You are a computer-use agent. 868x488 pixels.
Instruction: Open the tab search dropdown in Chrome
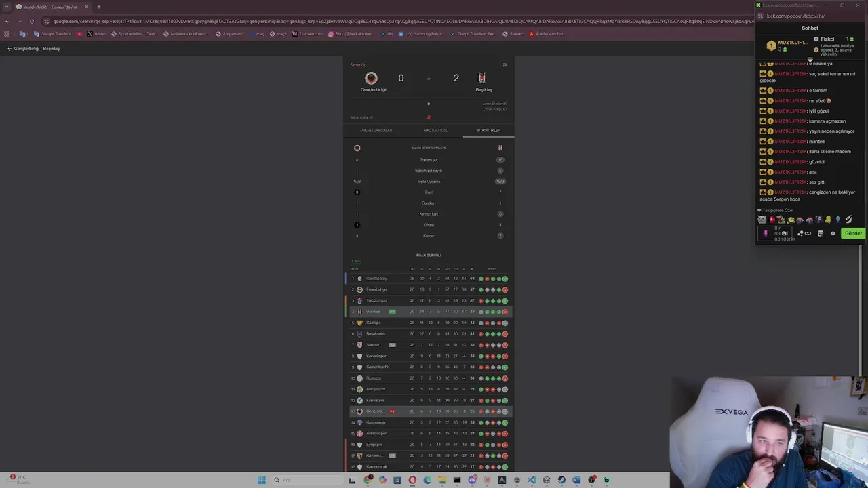tap(7, 7)
